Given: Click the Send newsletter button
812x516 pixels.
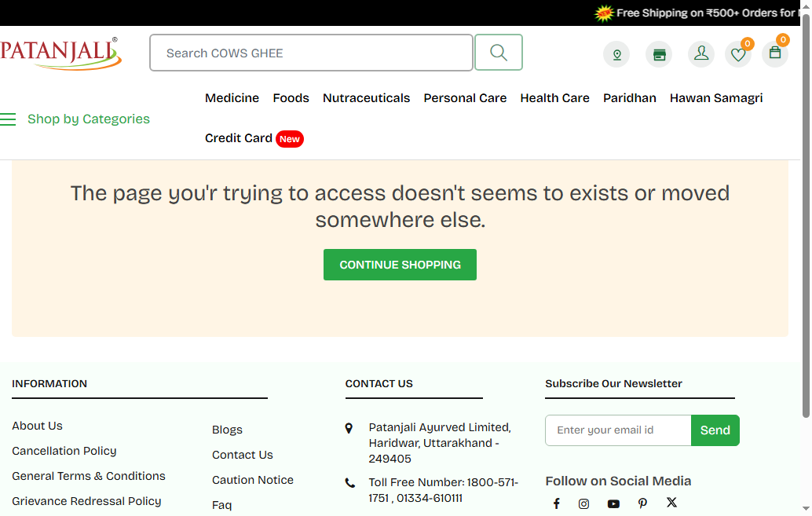Looking at the screenshot, I should click(715, 430).
